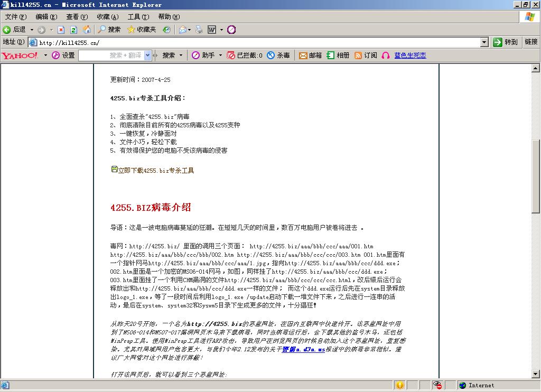Print the page with the printer icon
This screenshot has width=541, height=392.
click(x=199, y=30)
